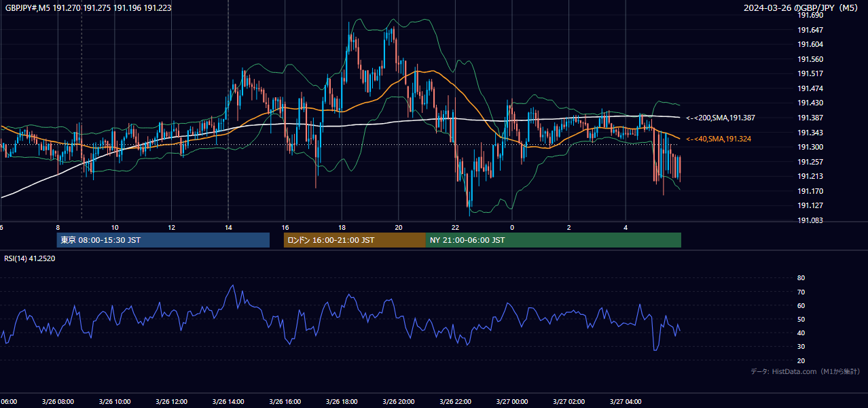Select the Tokyo 08:00-15:30 JST session bar
The width and height of the screenshot is (868, 408).
[163, 240]
